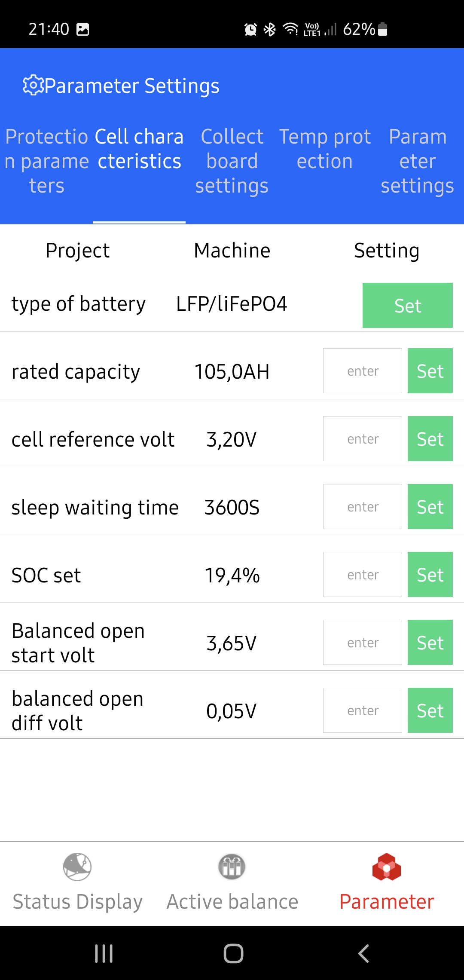Tap the battery indicator in status bar

(383, 29)
